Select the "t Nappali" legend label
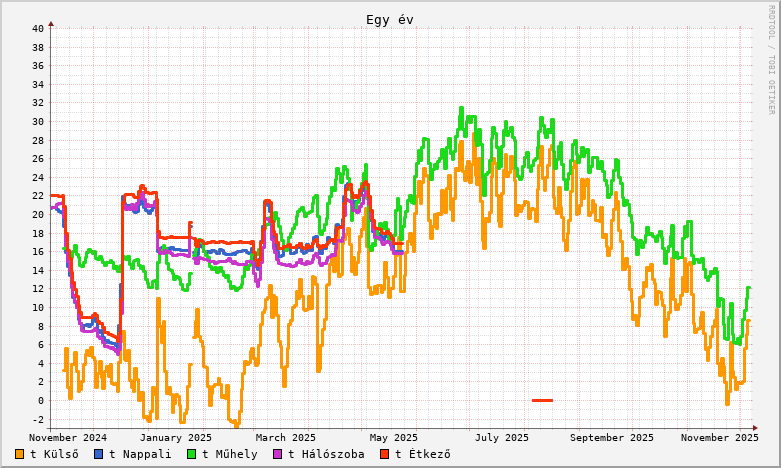 (x=140, y=454)
